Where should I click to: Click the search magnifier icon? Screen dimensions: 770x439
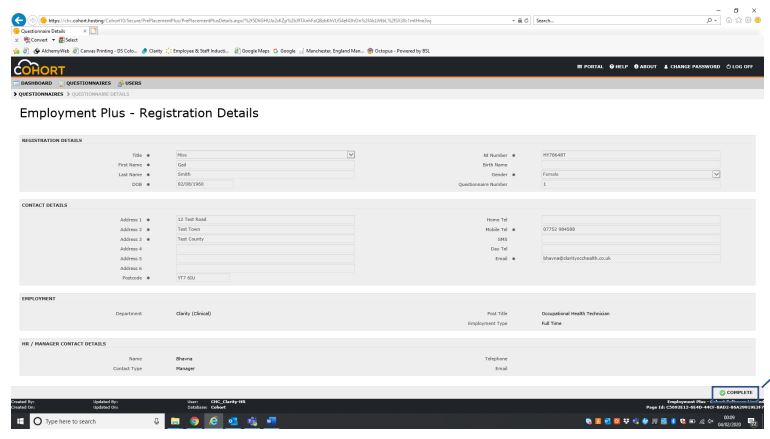pos(709,21)
